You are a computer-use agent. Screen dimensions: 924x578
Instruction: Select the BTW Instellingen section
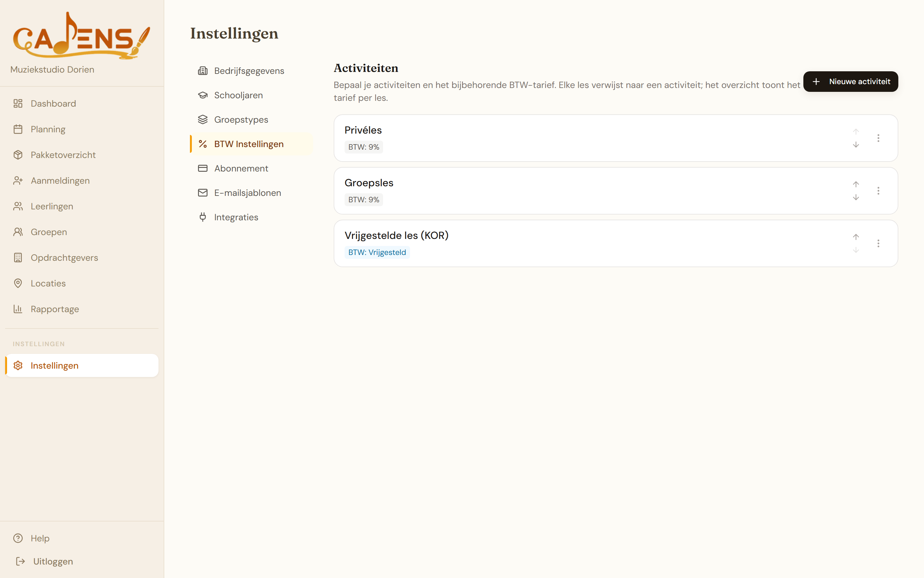pos(252,144)
